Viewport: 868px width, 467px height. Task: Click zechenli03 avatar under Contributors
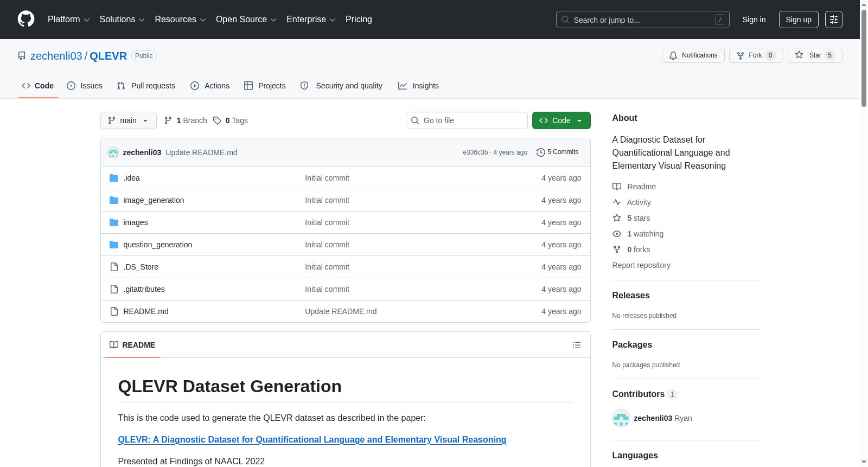tap(621, 418)
